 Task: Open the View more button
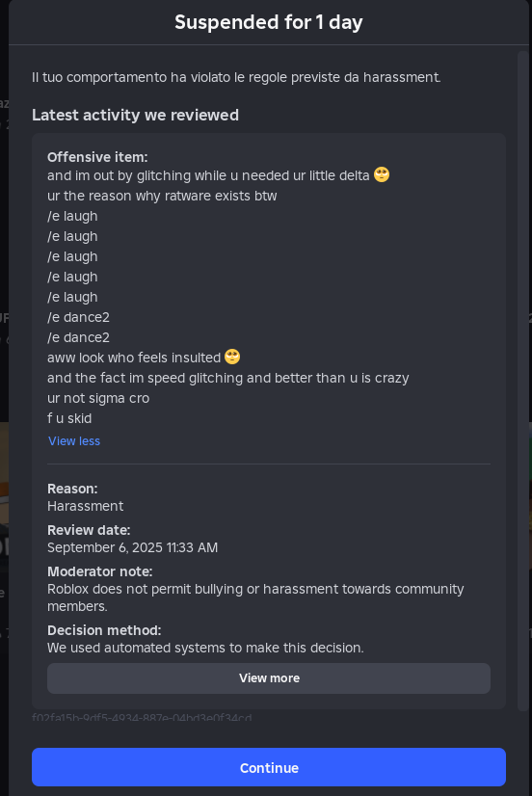click(x=269, y=678)
